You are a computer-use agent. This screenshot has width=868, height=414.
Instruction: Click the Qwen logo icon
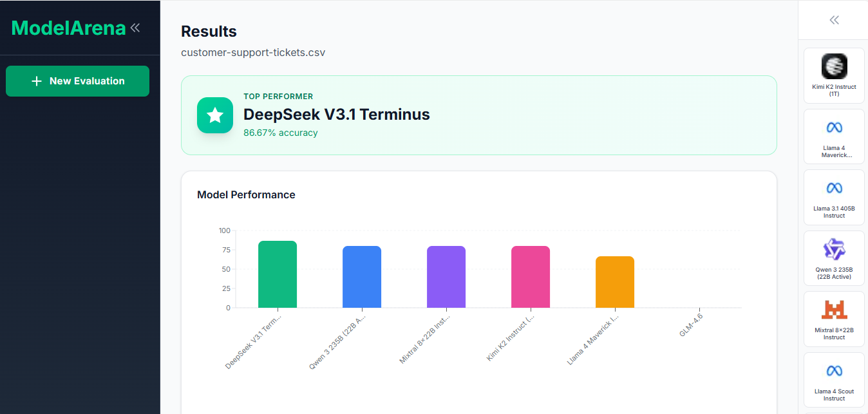(834, 249)
